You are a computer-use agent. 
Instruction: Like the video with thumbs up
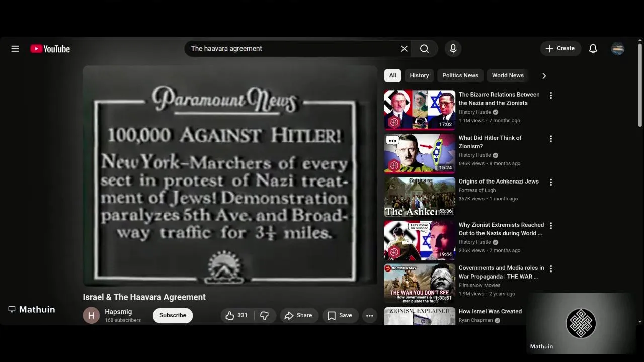tap(236, 315)
